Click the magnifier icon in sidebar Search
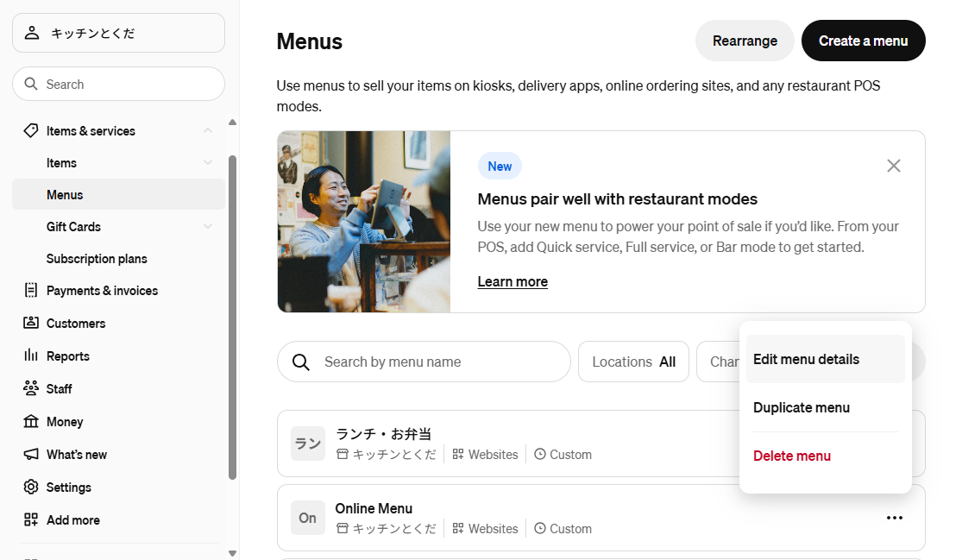The height and width of the screenshot is (560, 962). (x=31, y=84)
